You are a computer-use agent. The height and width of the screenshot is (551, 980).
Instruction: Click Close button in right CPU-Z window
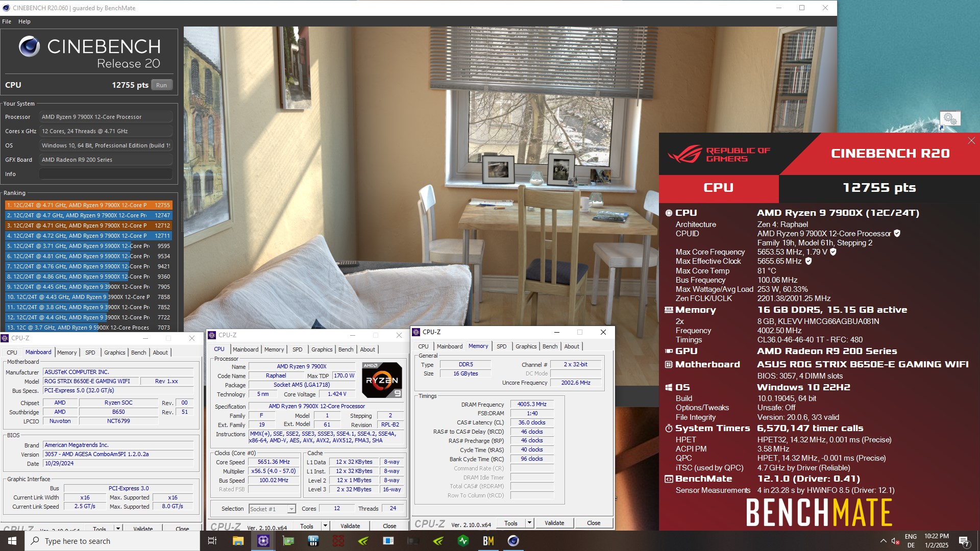click(x=594, y=523)
